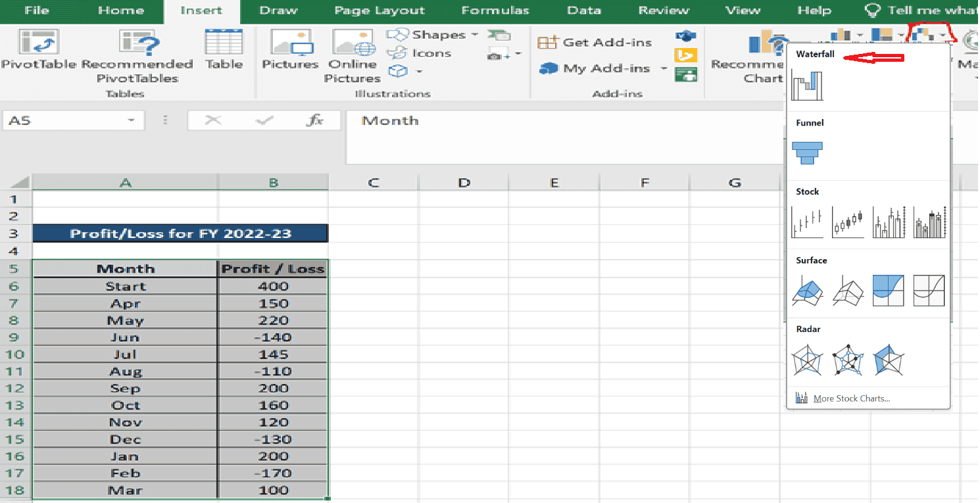Open the Page Layout tab
This screenshot has height=503, width=980.
pos(380,11)
